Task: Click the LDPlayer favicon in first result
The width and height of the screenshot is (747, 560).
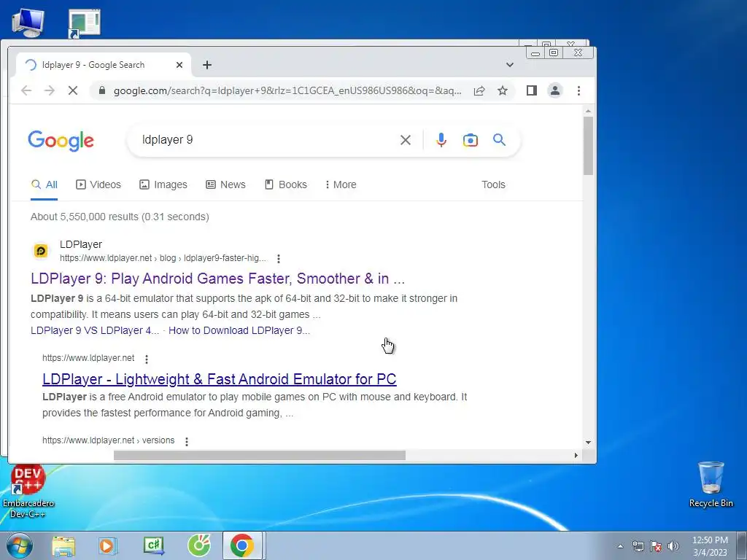Action: pos(41,251)
